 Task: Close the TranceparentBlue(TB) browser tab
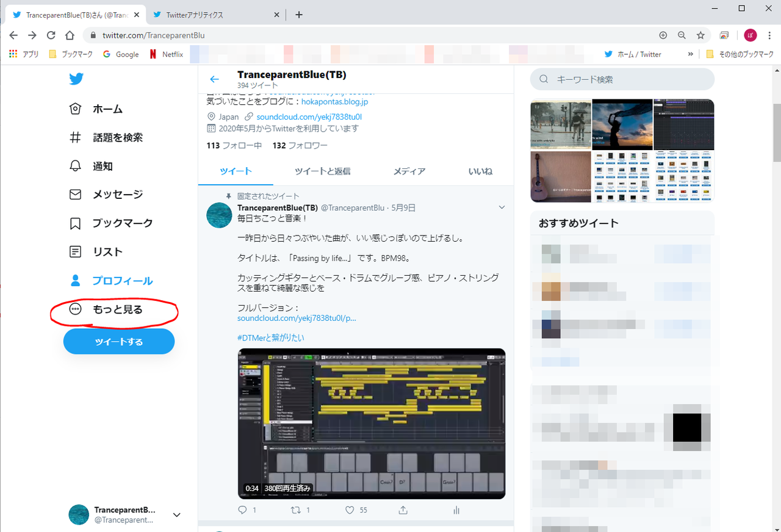(x=137, y=15)
